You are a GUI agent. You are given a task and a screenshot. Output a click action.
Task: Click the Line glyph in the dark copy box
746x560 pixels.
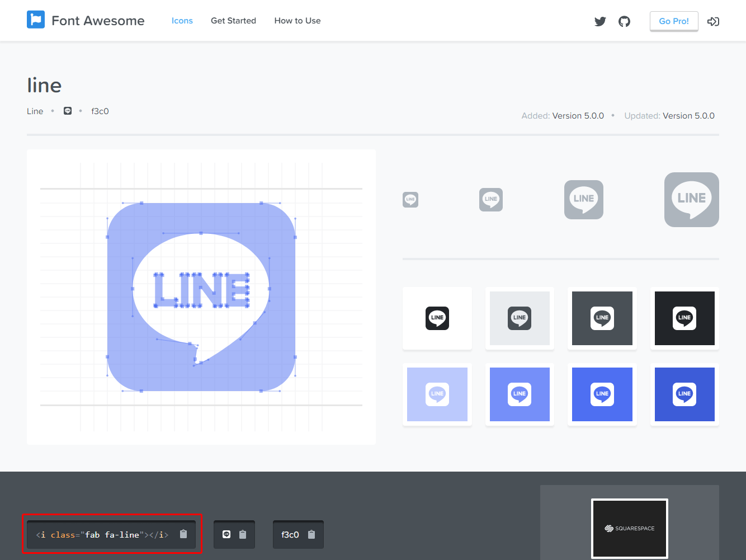pyautogui.click(x=226, y=534)
